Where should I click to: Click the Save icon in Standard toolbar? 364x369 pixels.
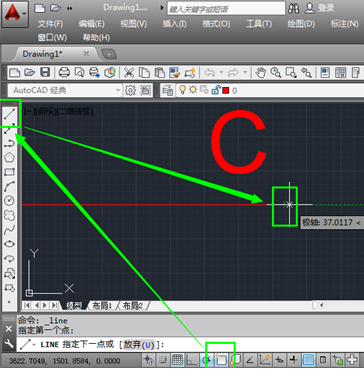click(45, 72)
